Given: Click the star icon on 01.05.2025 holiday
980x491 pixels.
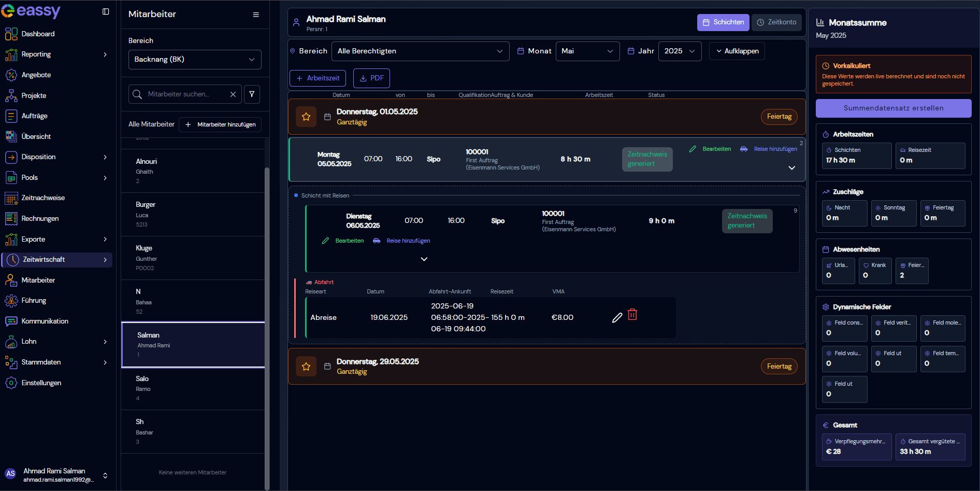Looking at the screenshot, I should pos(306,117).
